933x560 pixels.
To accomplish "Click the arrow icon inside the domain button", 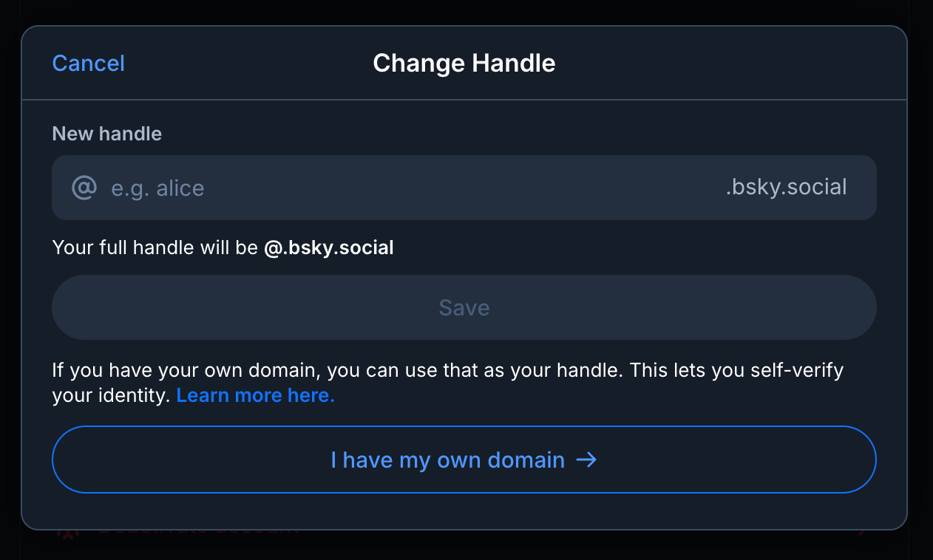I will click(x=588, y=460).
